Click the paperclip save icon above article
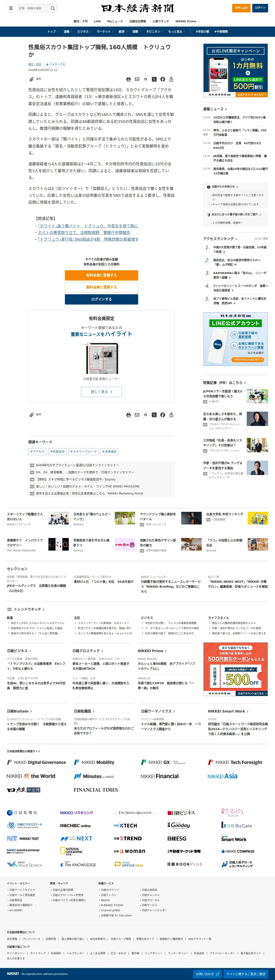This screenshot has height=980, width=275. pyautogui.click(x=31, y=79)
